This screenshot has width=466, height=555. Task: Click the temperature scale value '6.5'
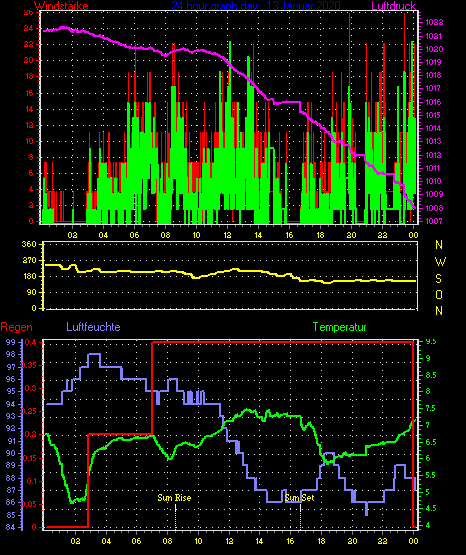click(x=431, y=442)
